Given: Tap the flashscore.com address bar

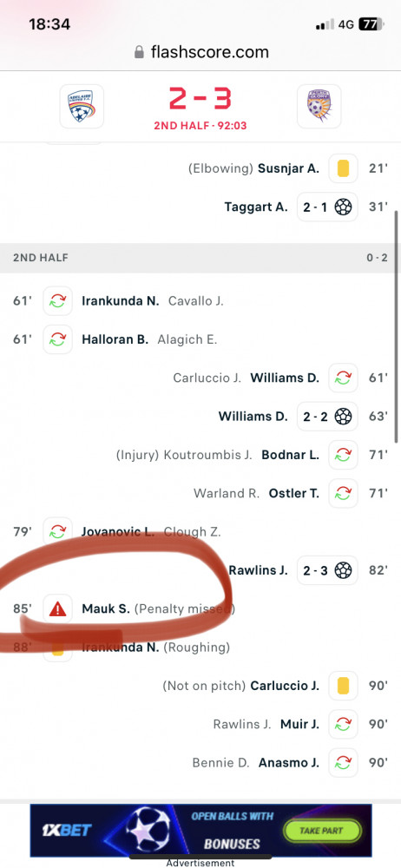Looking at the screenshot, I should coord(201,53).
